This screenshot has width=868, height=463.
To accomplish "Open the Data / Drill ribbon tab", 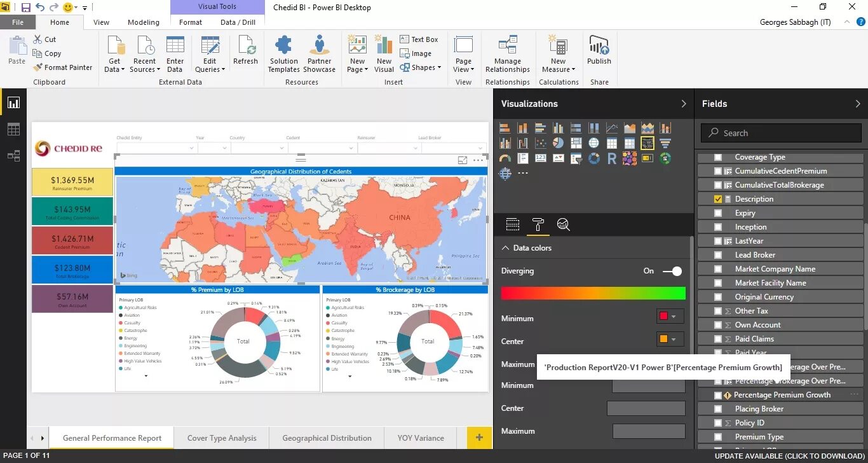I will [238, 22].
